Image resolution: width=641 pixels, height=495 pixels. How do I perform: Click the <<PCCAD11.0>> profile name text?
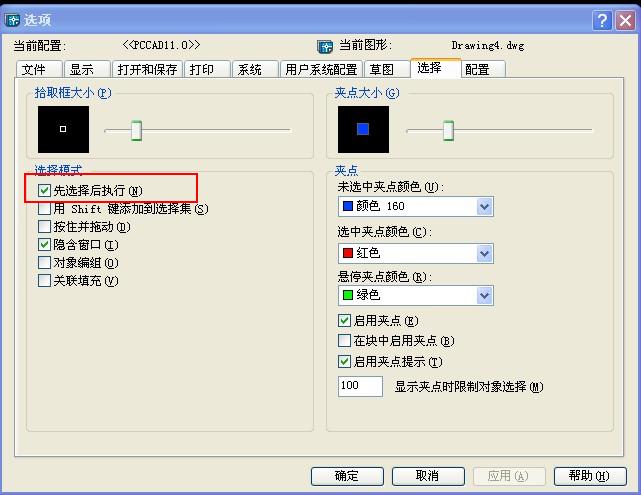[161, 45]
